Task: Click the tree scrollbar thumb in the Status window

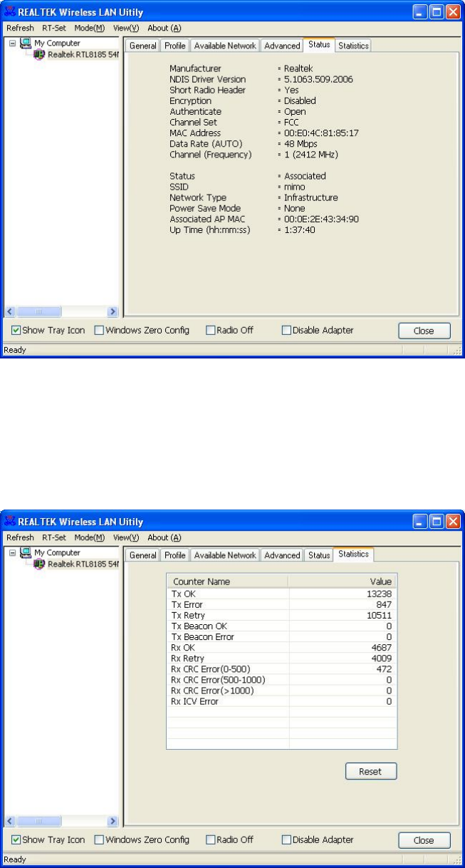Action: [40, 311]
